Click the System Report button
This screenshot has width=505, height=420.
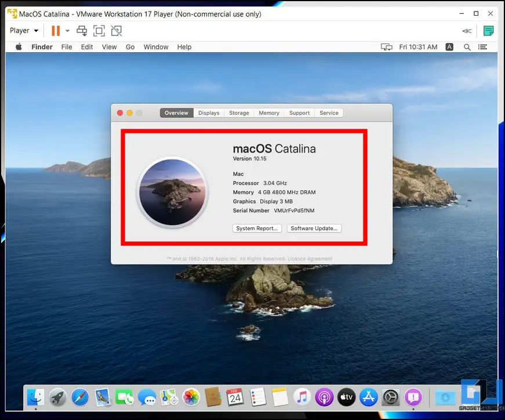257,229
